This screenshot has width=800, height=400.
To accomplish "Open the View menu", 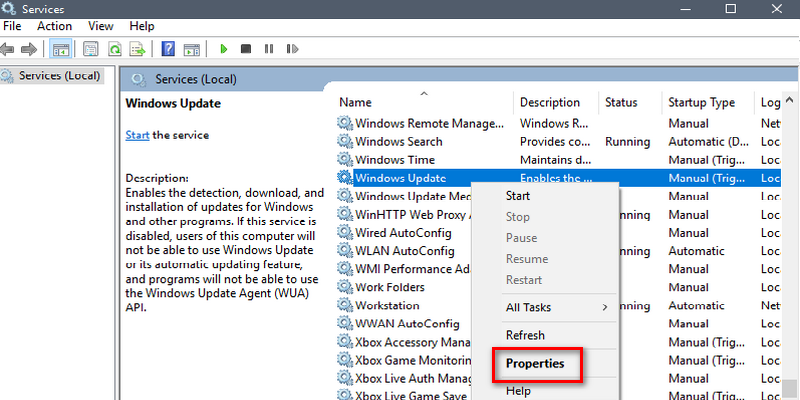I will [100, 26].
